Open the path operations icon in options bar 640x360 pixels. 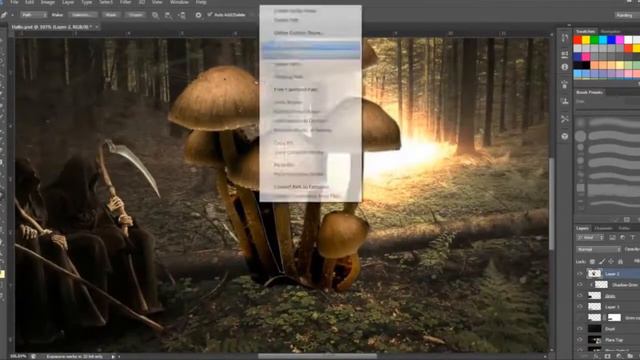(x=156, y=15)
